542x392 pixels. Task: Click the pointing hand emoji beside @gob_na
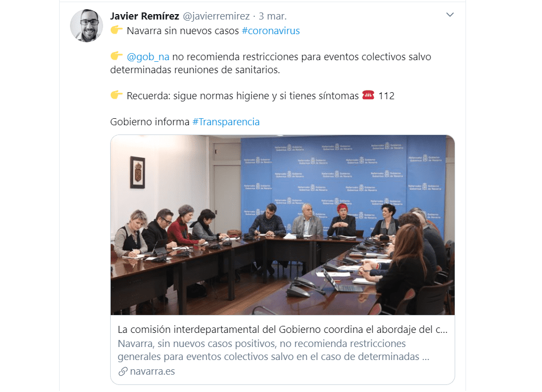(117, 56)
